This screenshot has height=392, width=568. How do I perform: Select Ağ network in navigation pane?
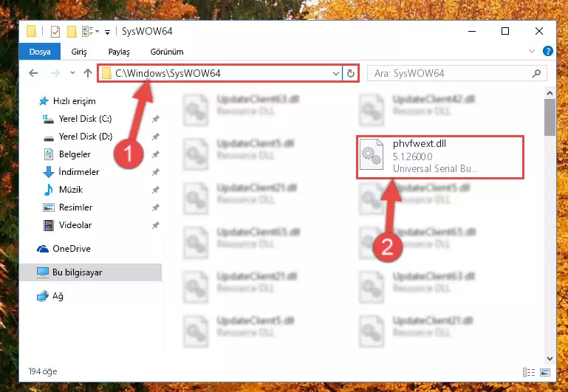coord(58,296)
